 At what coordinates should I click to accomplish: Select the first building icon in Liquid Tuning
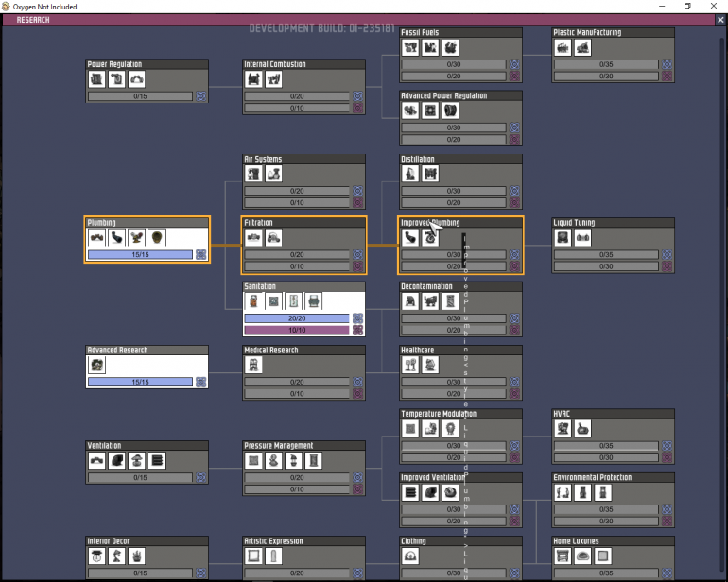coord(563,238)
